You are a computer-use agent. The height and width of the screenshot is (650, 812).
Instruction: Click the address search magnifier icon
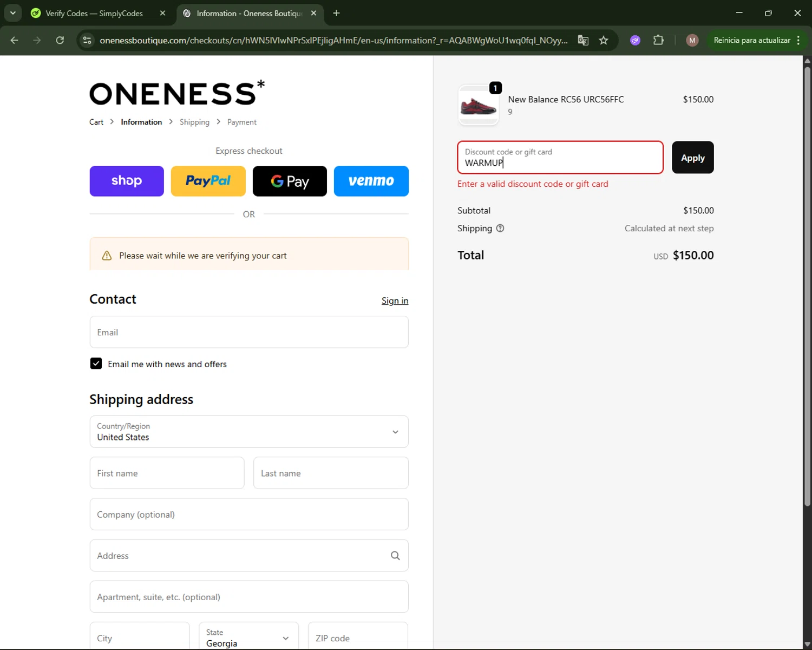point(395,556)
